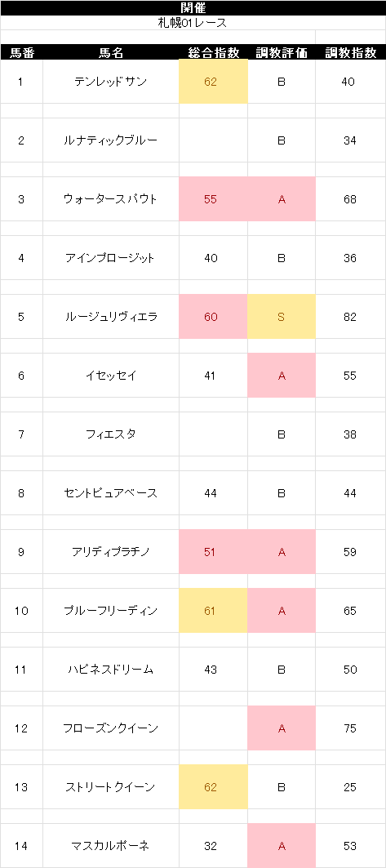Select the training index value 82
Viewport: 386px width, 868px height.
[x=351, y=317]
